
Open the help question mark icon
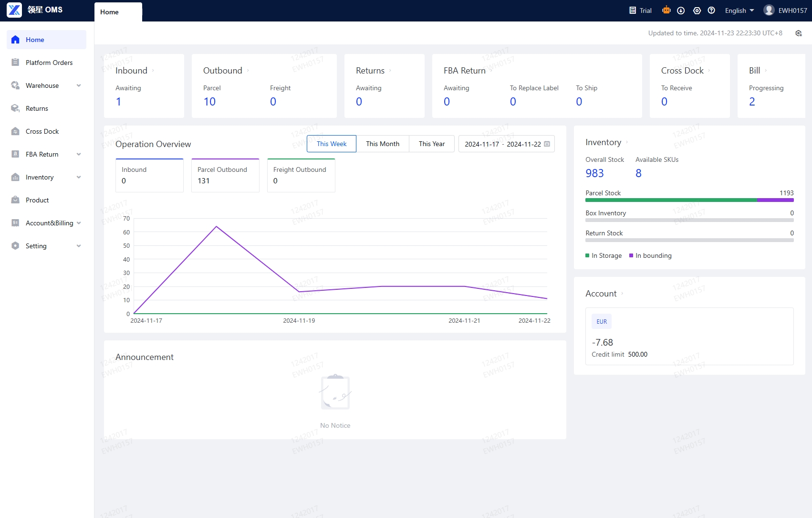coord(711,11)
